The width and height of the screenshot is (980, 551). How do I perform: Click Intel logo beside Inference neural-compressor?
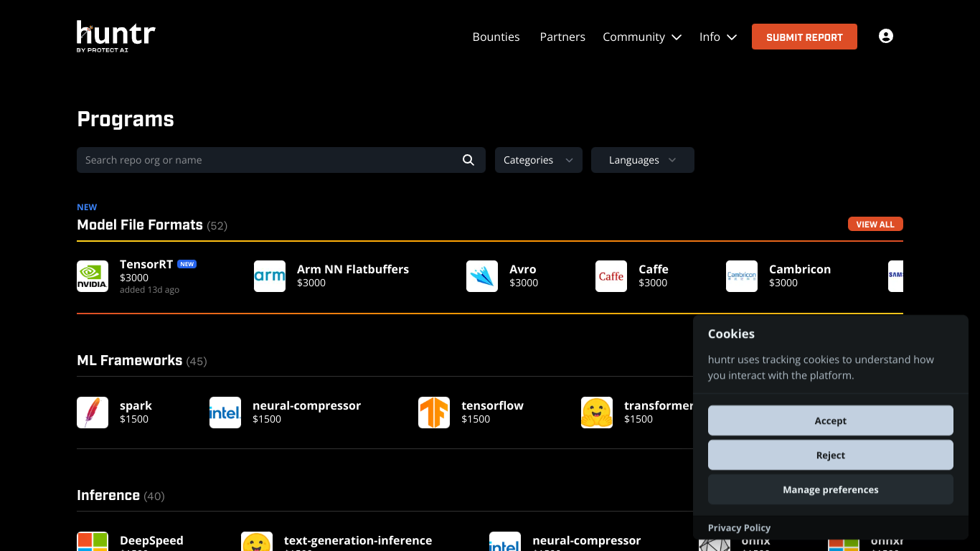(x=505, y=542)
